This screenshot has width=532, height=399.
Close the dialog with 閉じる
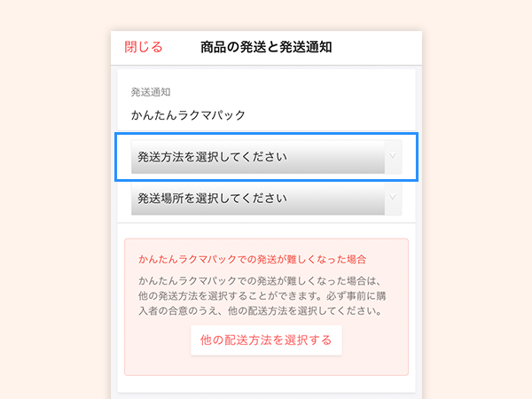click(144, 47)
